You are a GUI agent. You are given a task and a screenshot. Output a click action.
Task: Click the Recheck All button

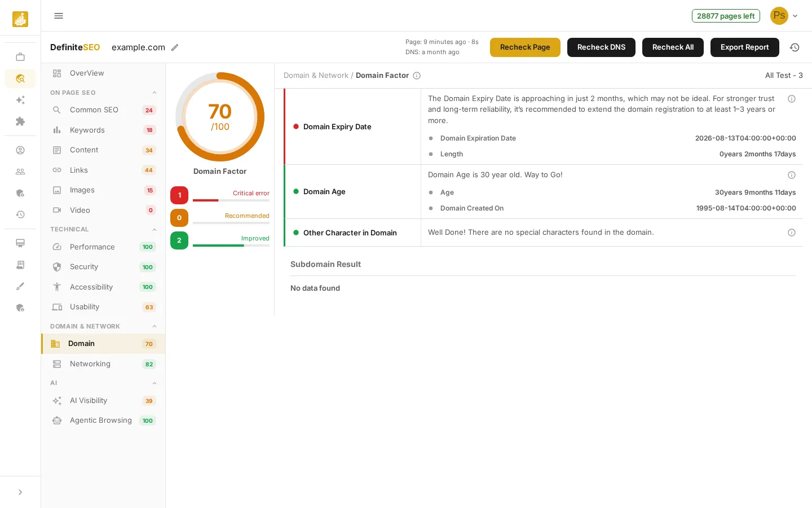point(673,47)
